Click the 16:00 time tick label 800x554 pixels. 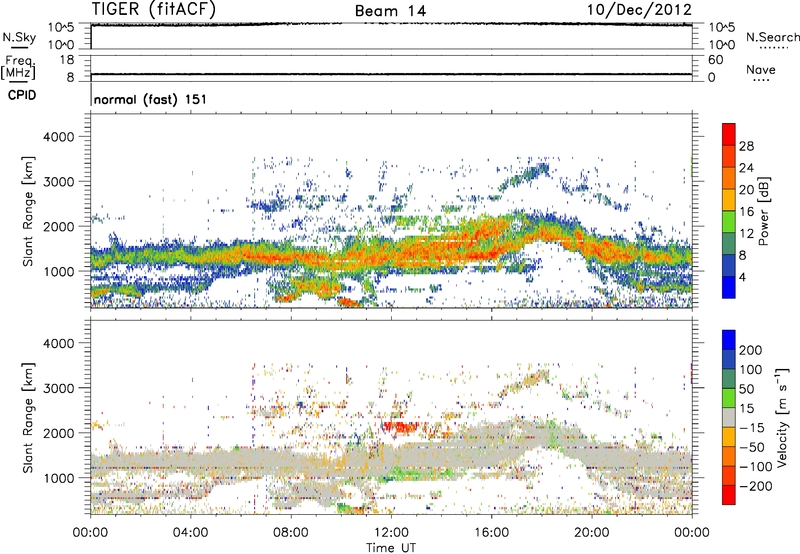(491, 533)
